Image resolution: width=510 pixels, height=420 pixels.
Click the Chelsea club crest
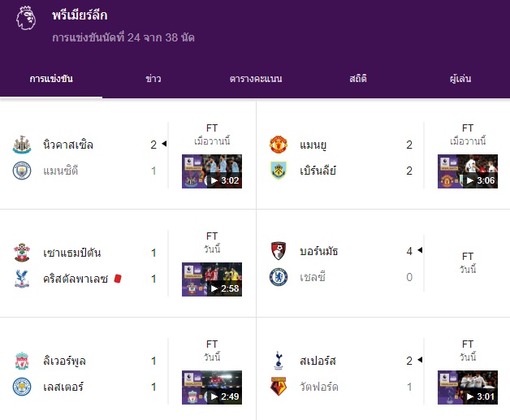(279, 277)
